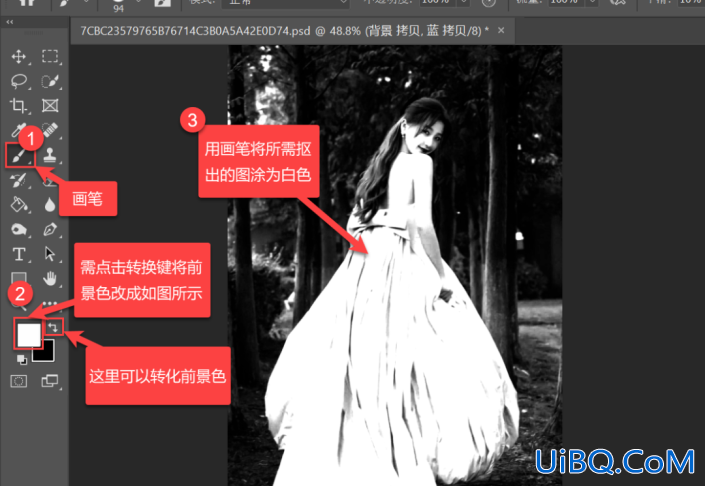
Task: Select the Quick Selection tool
Action: 50,81
